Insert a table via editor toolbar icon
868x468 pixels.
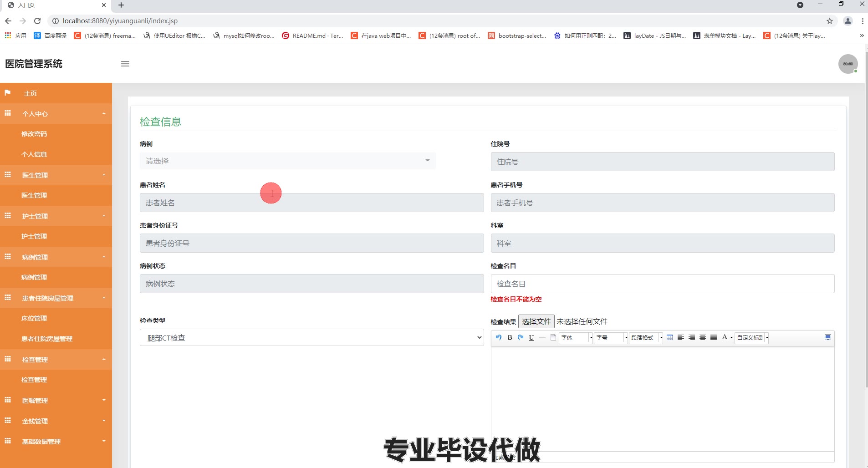click(x=669, y=337)
